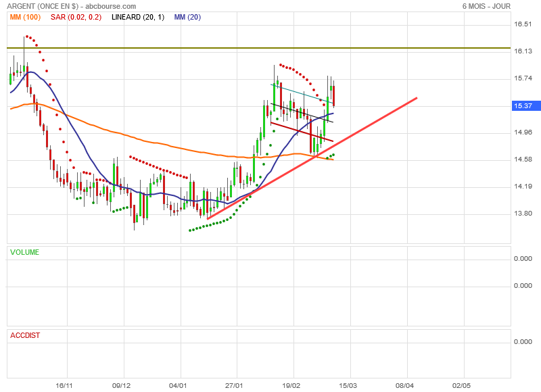Click the 09/12 date on the time axis
Viewport: 541px width, 392px height.
click(122, 385)
